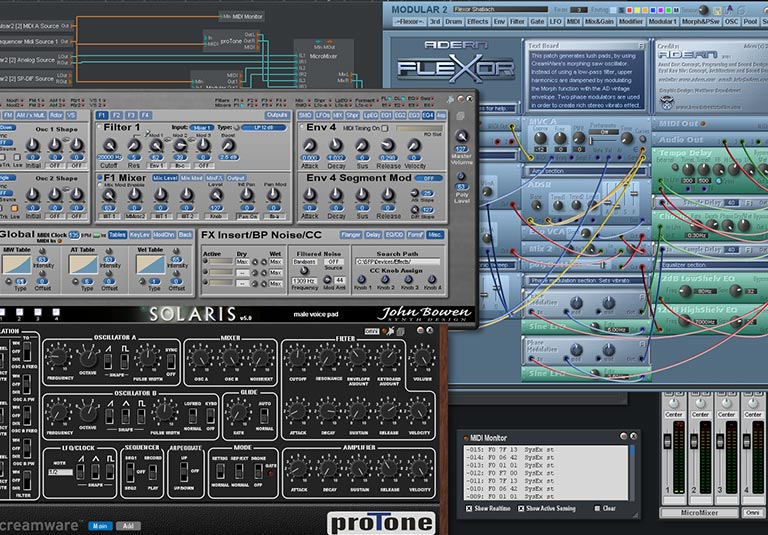The width and height of the screenshot is (768, 535).
Task: Open Filtered Noise Bandpass type selector
Action: tap(304, 262)
